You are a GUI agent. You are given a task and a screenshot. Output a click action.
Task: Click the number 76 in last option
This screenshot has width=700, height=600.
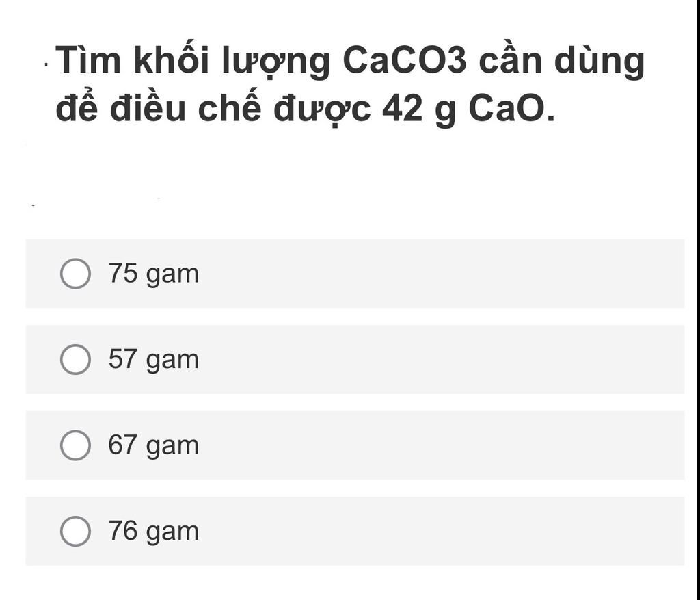[x=123, y=530]
